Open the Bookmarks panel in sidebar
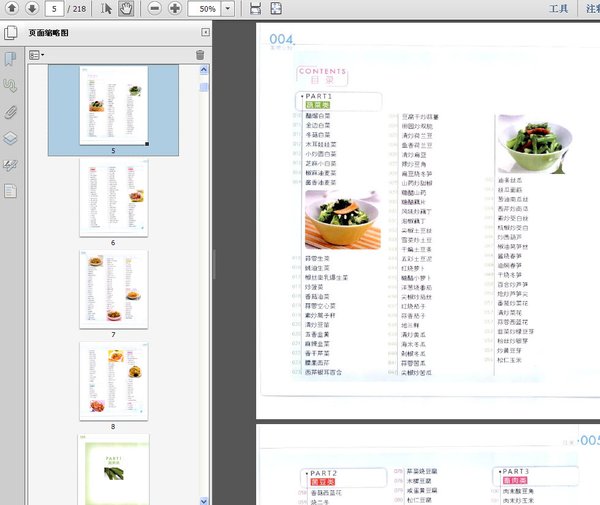Image resolution: width=600 pixels, height=505 pixels. (10, 59)
